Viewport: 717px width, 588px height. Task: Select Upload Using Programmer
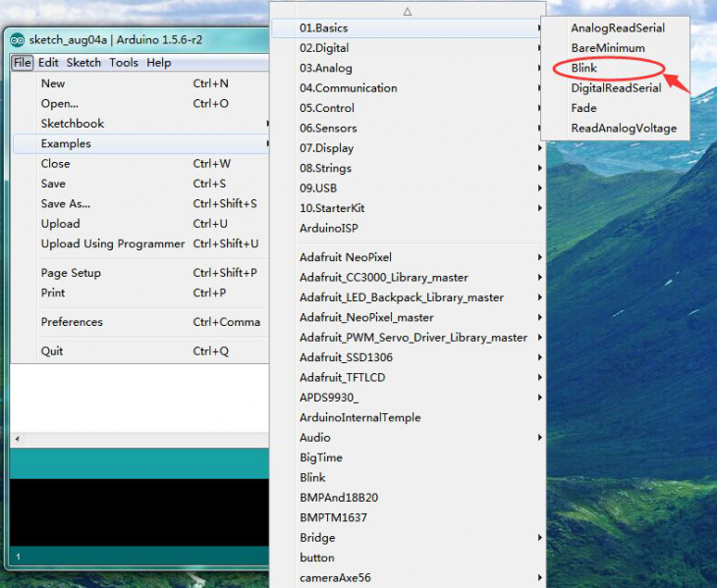112,243
